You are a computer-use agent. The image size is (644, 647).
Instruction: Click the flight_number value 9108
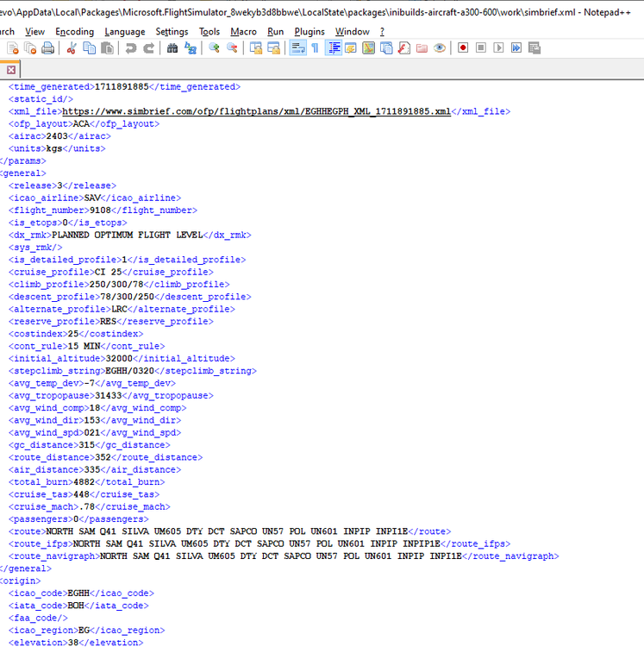point(100,210)
